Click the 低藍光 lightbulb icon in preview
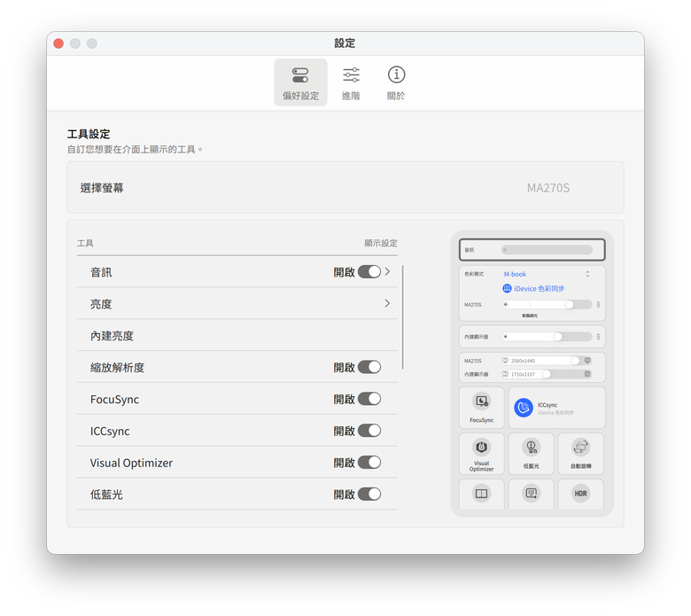The image size is (691, 616). click(531, 447)
